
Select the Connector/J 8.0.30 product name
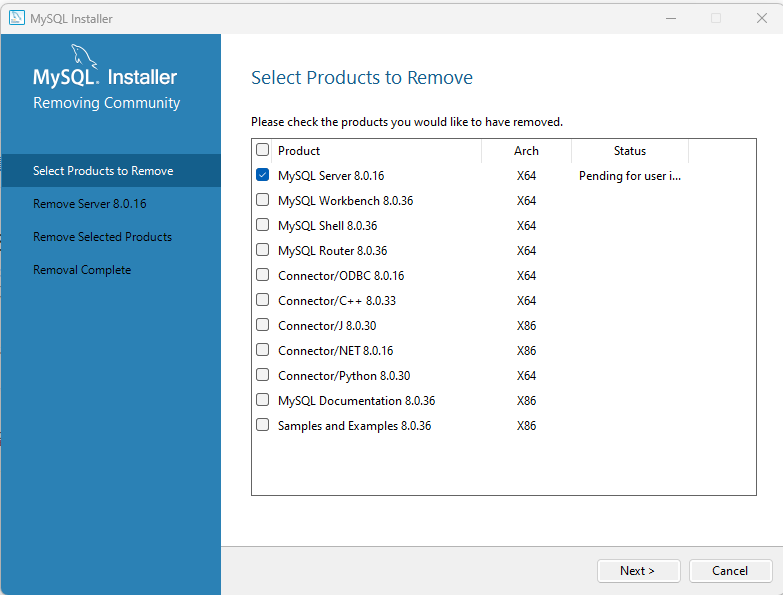coord(327,325)
